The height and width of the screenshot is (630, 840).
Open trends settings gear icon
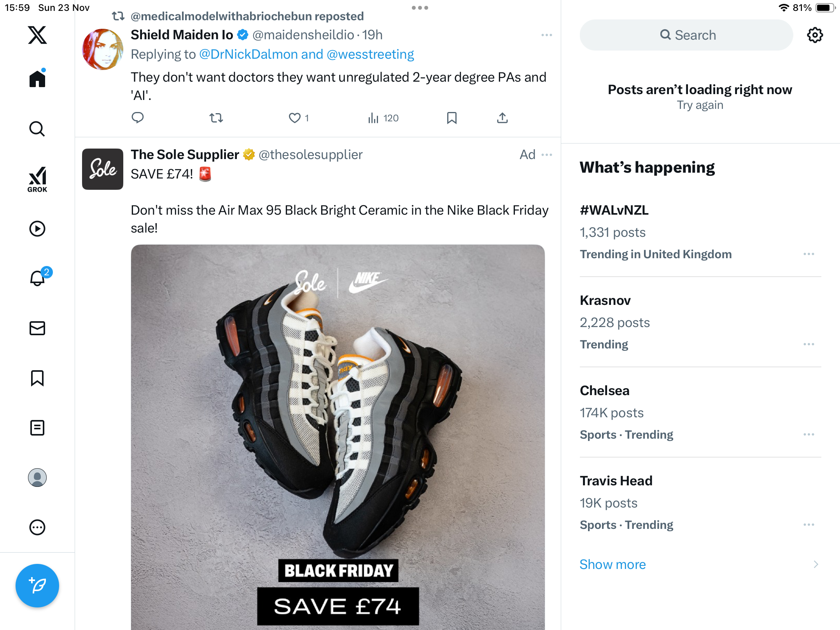click(815, 35)
